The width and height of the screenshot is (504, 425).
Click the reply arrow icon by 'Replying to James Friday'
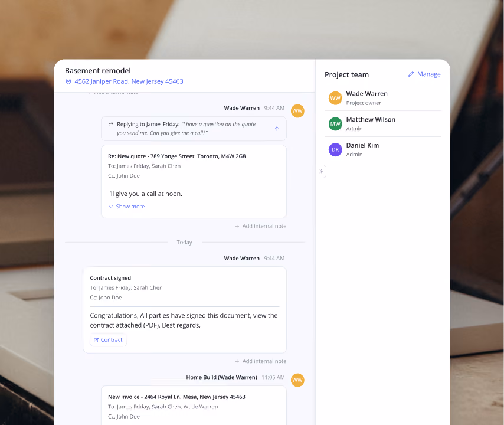[110, 124]
